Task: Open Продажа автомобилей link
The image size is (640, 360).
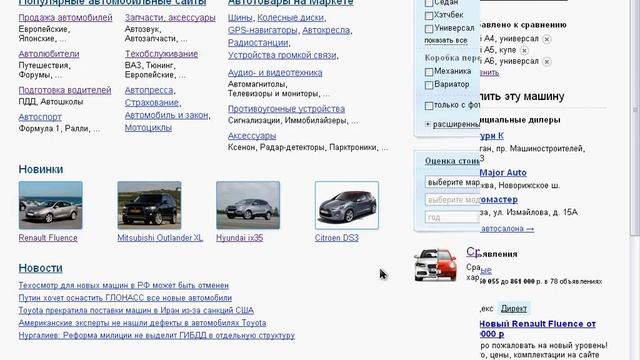Action: (x=65, y=18)
